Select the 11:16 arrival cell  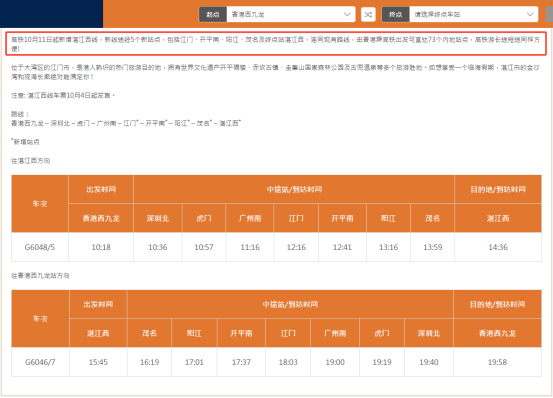tap(250, 247)
